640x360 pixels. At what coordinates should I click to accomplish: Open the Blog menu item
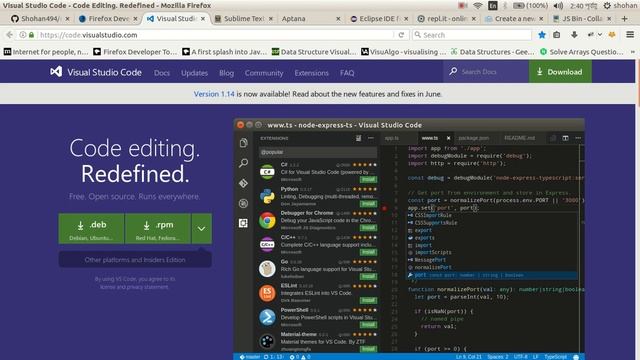pos(226,73)
